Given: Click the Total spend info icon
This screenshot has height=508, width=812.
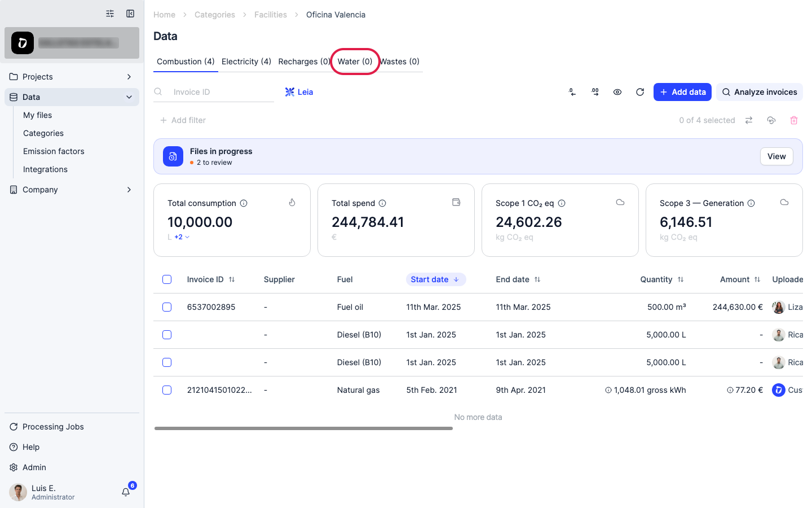Looking at the screenshot, I should tap(382, 203).
